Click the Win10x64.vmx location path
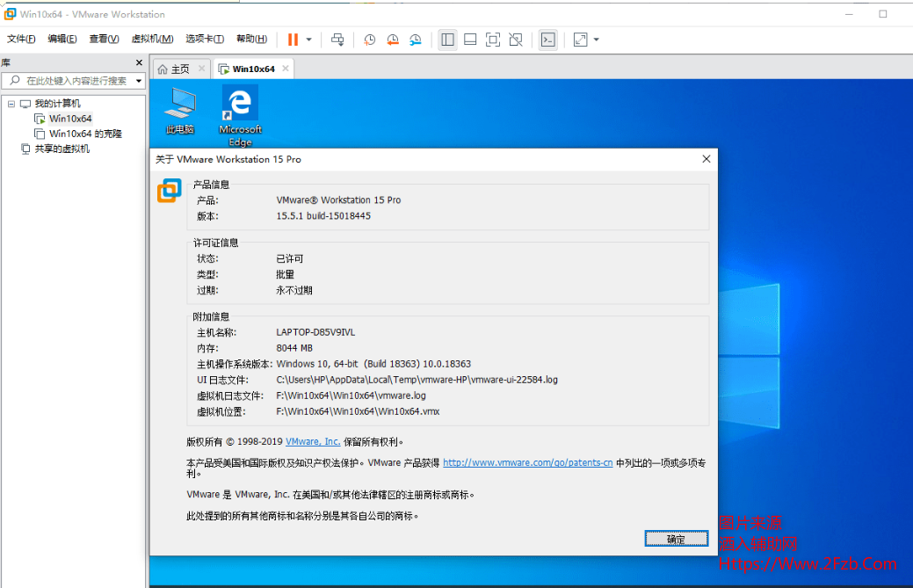Screen dimensions: 913x588 point(359,411)
